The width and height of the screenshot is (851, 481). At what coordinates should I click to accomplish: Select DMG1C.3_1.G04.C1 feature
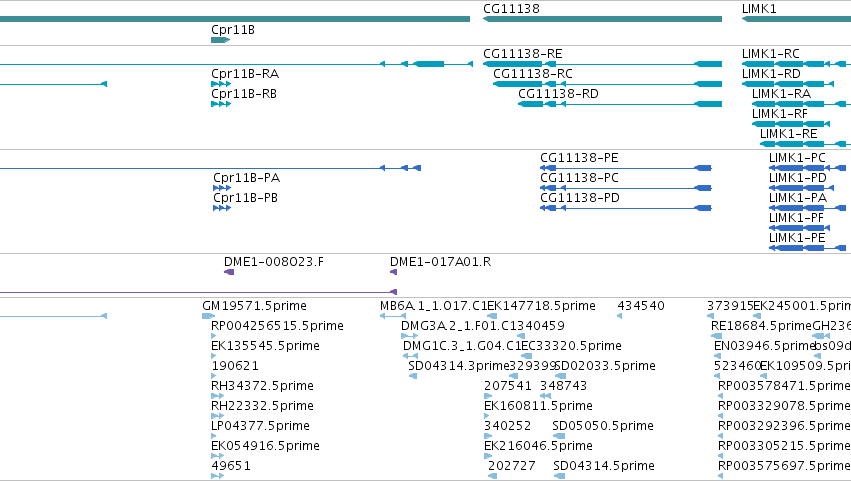tap(410, 356)
